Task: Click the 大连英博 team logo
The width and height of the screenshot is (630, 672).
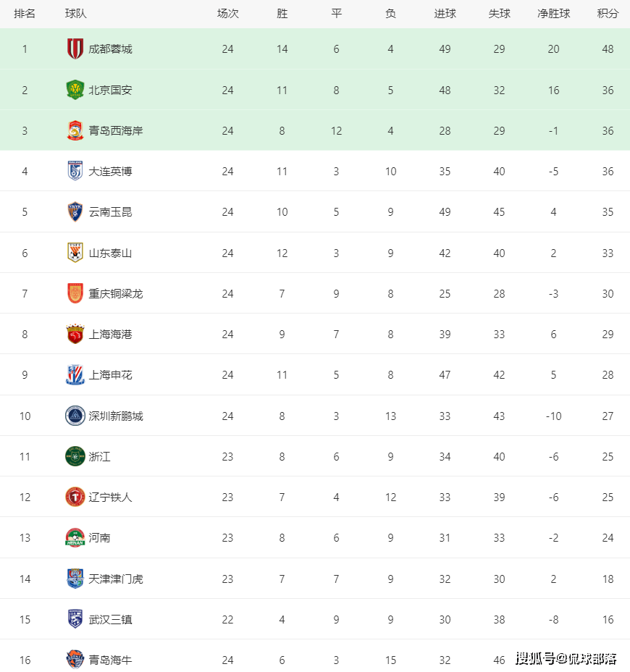Action: [x=75, y=171]
